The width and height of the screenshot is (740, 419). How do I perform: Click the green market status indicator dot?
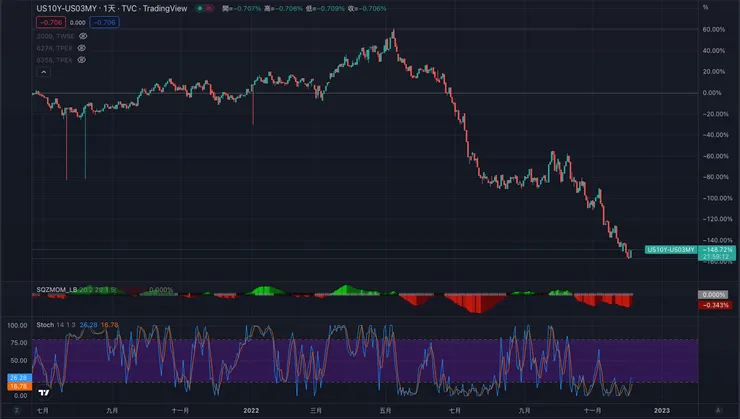(x=200, y=8)
